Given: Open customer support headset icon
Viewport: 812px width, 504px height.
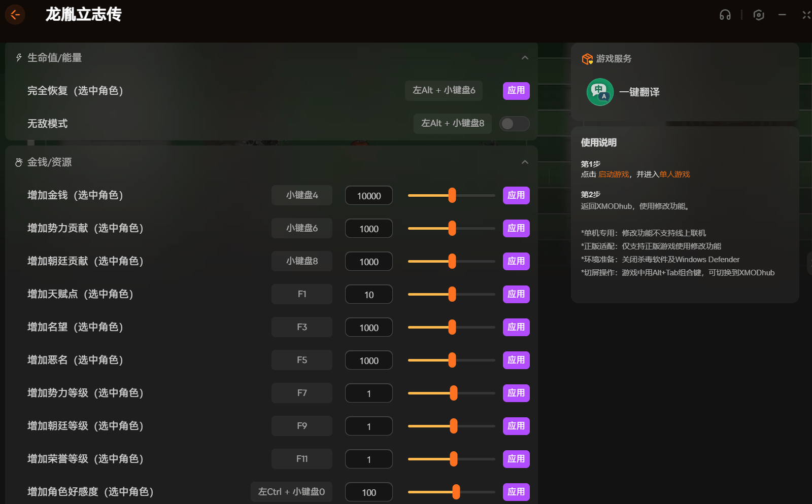Looking at the screenshot, I should (x=725, y=15).
